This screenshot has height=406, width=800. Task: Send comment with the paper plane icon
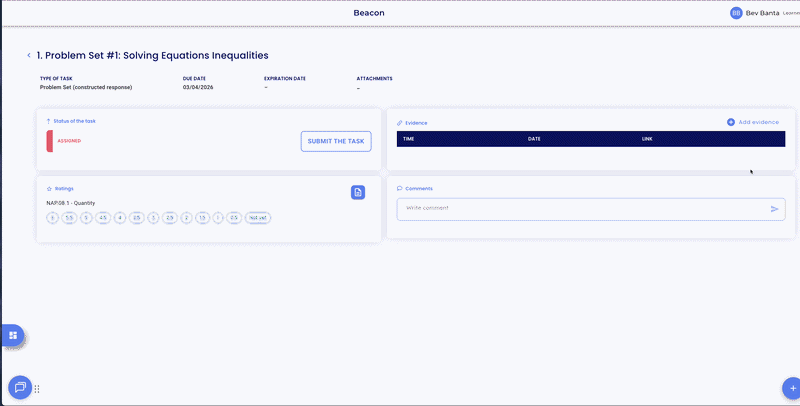click(774, 209)
